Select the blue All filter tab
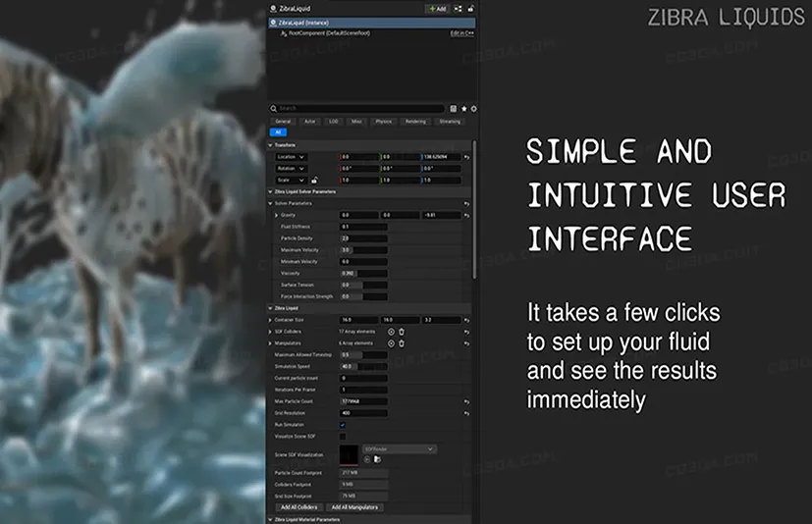This screenshot has width=812, height=524. click(278, 132)
